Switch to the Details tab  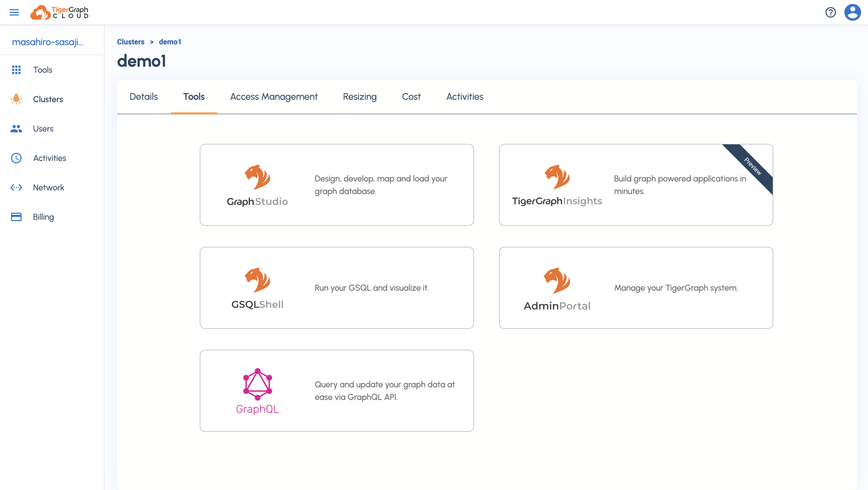144,97
